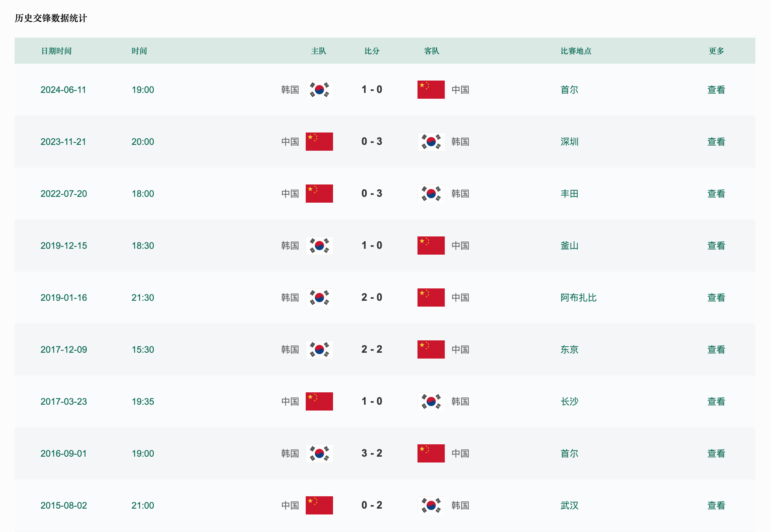770x532 pixels.
Task: Click South Korea flag in 2022-07-20 row
Action: point(431,194)
